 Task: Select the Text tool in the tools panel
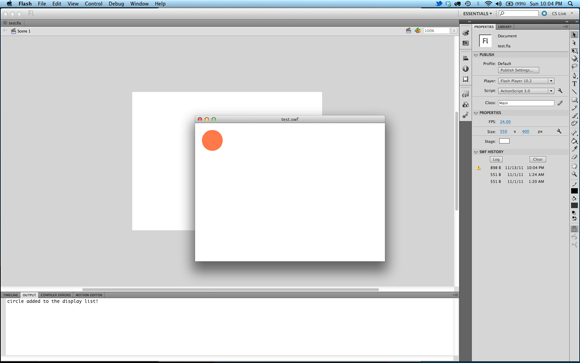click(574, 84)
